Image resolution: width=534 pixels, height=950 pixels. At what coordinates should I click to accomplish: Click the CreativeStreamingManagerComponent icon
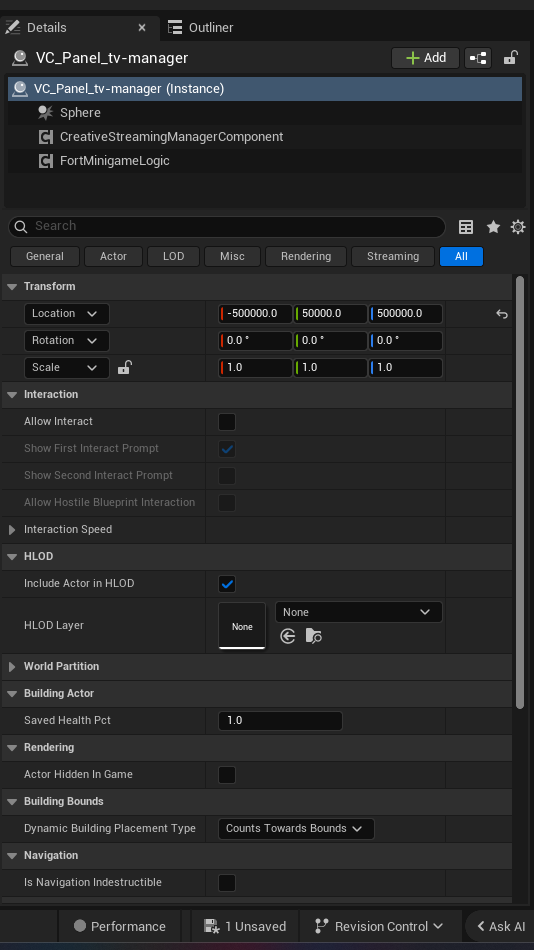coord(45,137)
